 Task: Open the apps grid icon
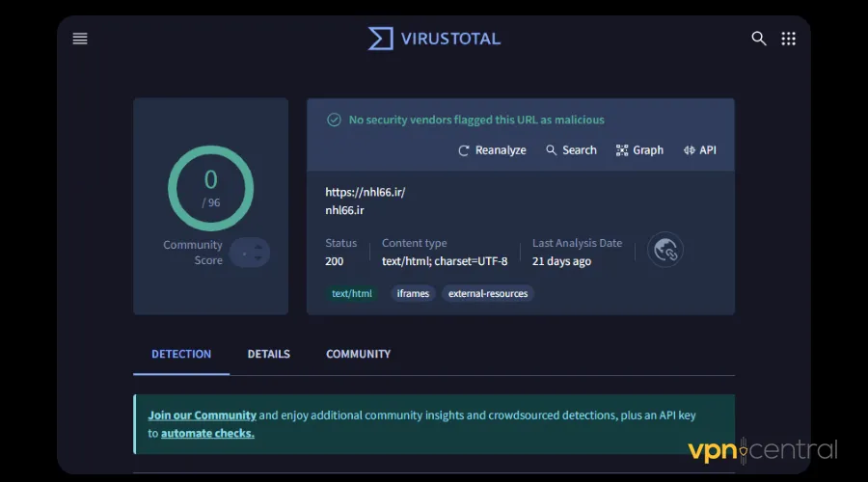(x=788, y=39)
